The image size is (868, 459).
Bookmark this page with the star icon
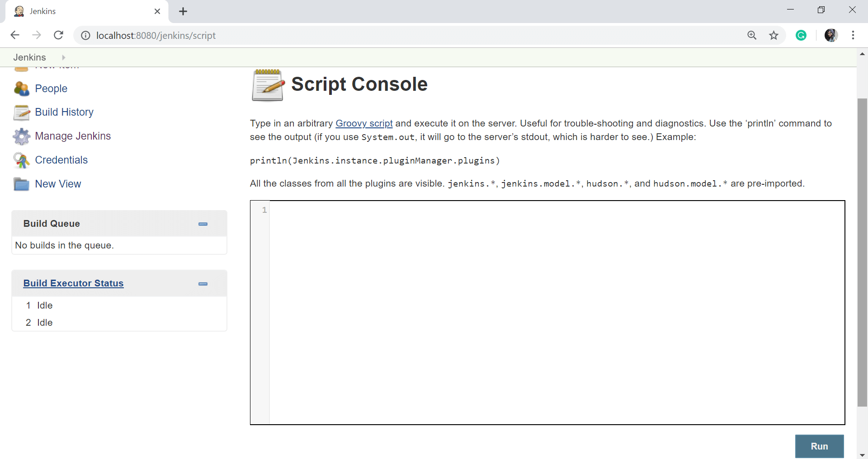pyautogui.click(x=774, y=35)
